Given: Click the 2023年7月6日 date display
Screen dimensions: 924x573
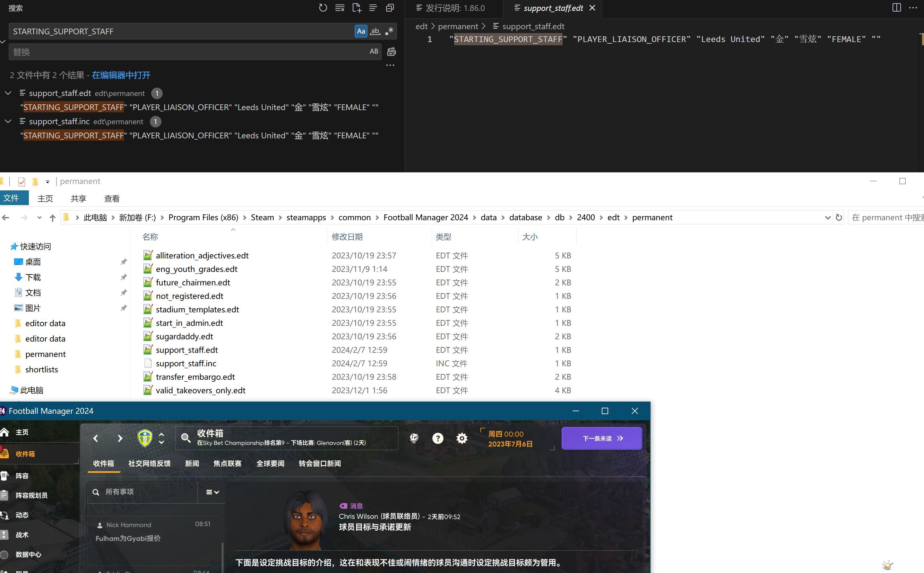Looking at the screenshot, I should 510,444.
